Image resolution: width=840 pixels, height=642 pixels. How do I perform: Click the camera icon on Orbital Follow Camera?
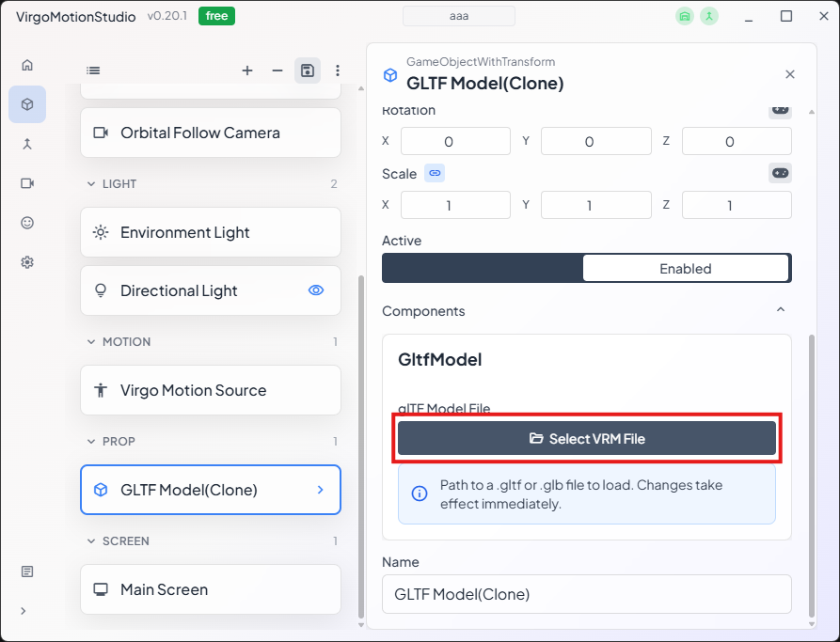coord(101,133)
